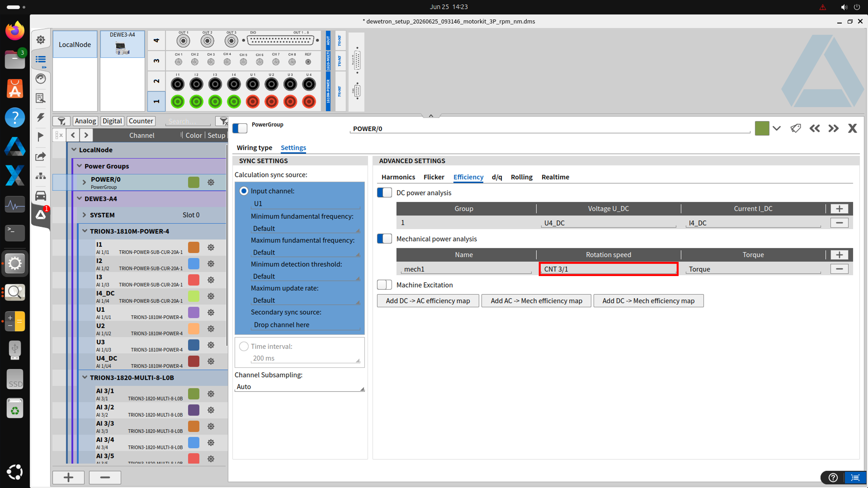This screenshot has width=868, height=488.
Task: Open the Realtime advanced tab
Action: tap(555, 177)
